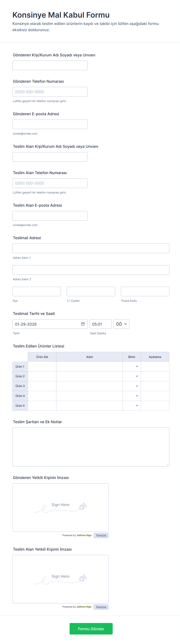Clear the sender signature with Temizle
The width and height of the screenshot is (180, 644).
click(101, 535)
